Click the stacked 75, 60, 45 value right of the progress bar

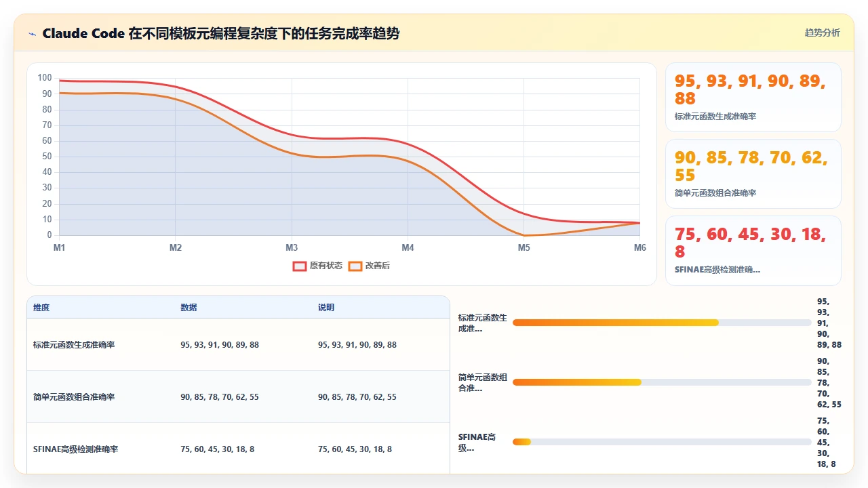point(827,443)
